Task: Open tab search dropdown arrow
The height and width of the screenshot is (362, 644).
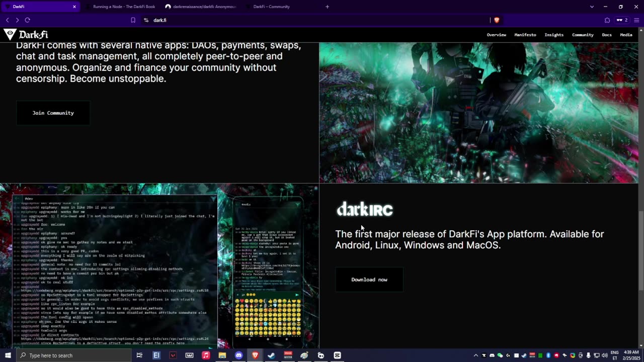Action: [x=592, y=7]
